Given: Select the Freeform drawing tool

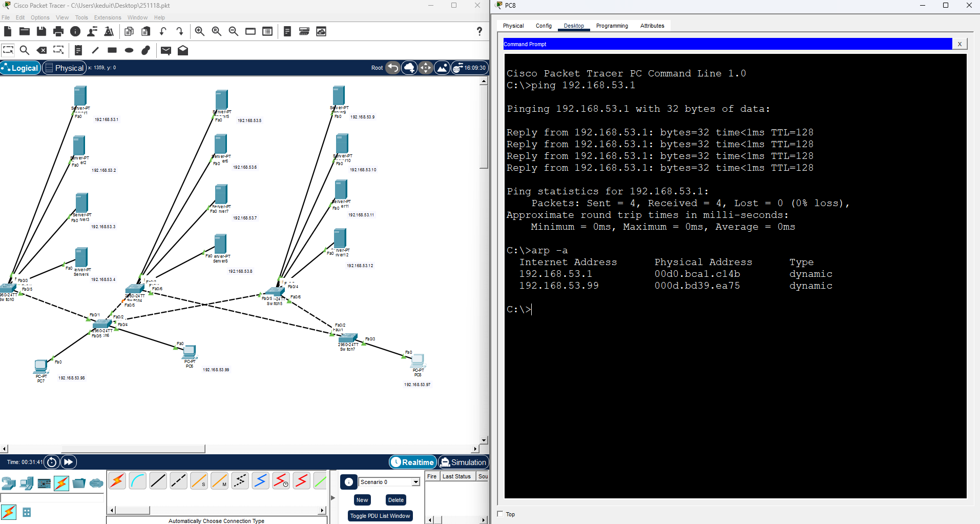Looking at the screenshot, I should [x=146, y=50].
